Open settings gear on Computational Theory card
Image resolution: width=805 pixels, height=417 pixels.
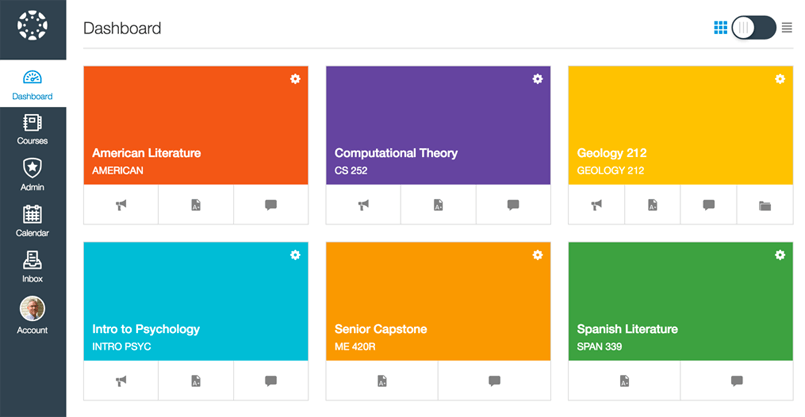pos(538,79)
